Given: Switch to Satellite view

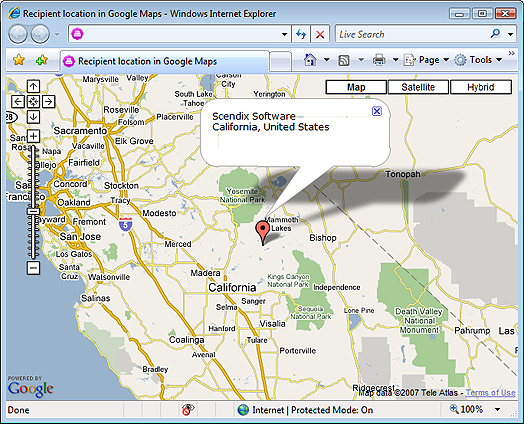Looking at the screenshot, I should coord(418,87).
